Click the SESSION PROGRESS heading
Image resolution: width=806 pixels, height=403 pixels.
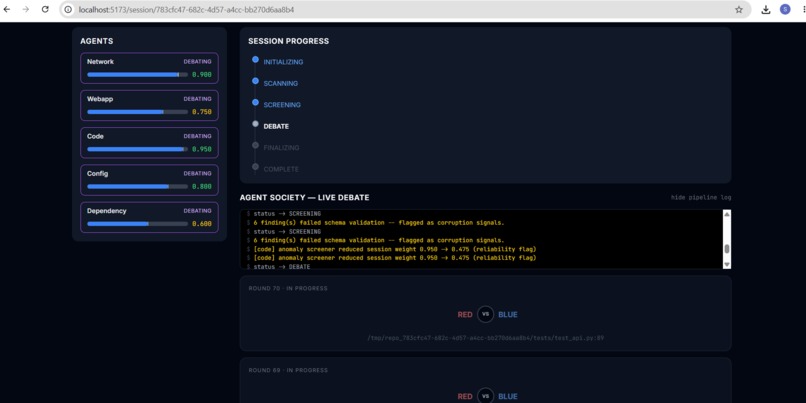[288, 41]
